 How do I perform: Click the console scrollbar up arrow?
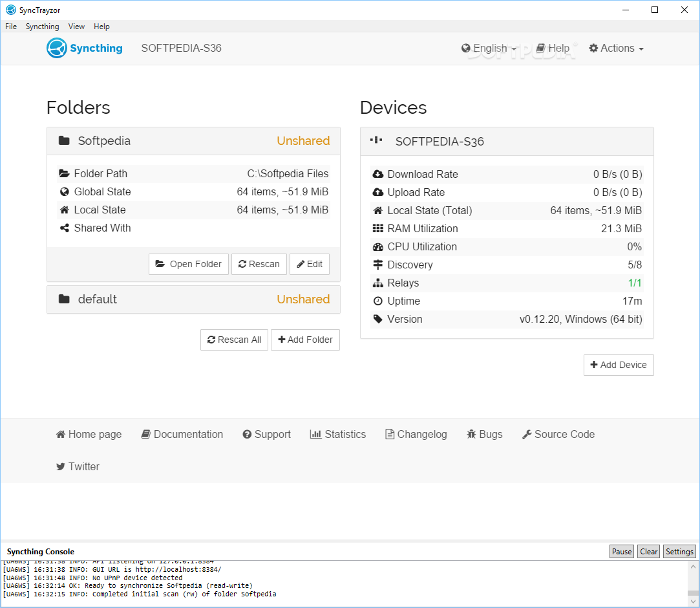[693, 567]
